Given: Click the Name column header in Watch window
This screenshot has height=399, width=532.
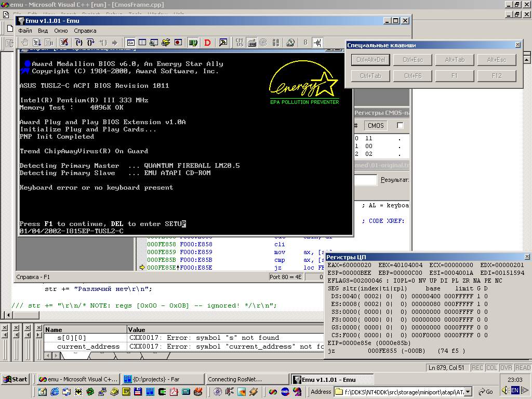Looking at the screenshot, I should tap(85, 329).
